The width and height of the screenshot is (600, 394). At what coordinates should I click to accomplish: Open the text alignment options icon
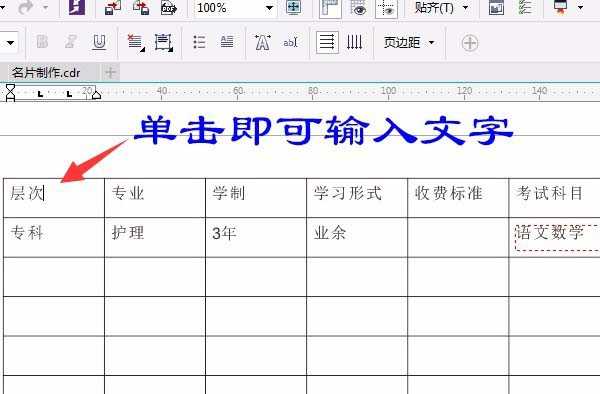click(135, 42)
